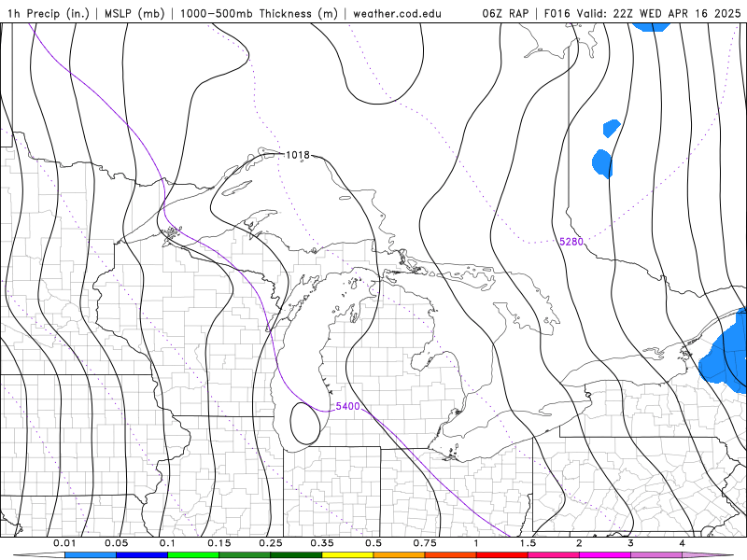Viewport: 747px width, 560px height.
Task: Select the "F016" forecast hour text
Action: tap(557, 13)
